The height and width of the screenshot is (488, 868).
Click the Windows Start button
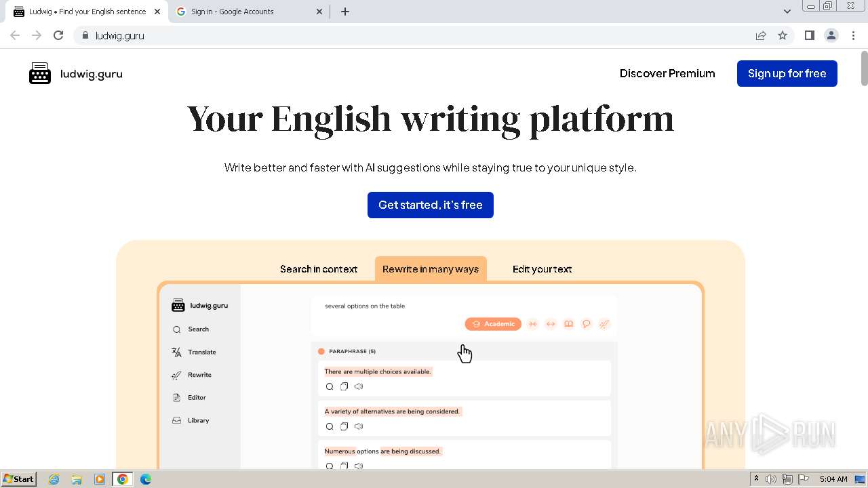click(x=19, y=479)
